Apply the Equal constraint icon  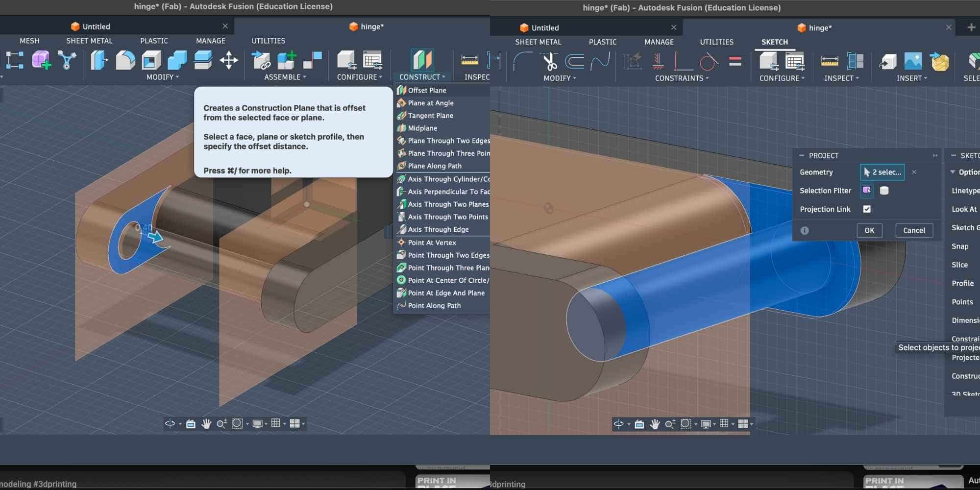click(735, 62)
